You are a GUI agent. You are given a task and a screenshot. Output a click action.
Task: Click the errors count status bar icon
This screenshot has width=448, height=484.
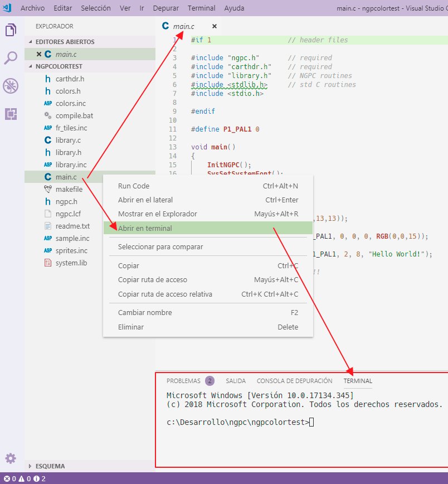click(9, 478)
